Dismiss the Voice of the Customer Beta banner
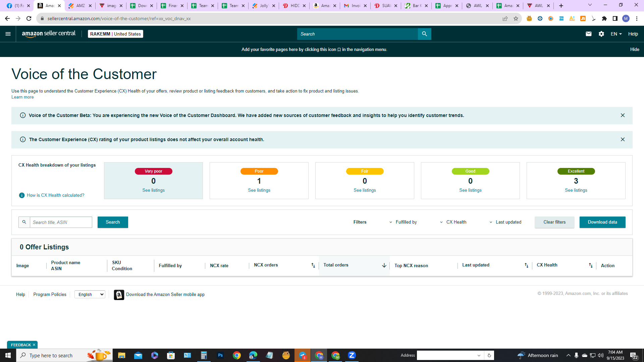Viewport: 644px width, 362px height. [x=623, y=115]
